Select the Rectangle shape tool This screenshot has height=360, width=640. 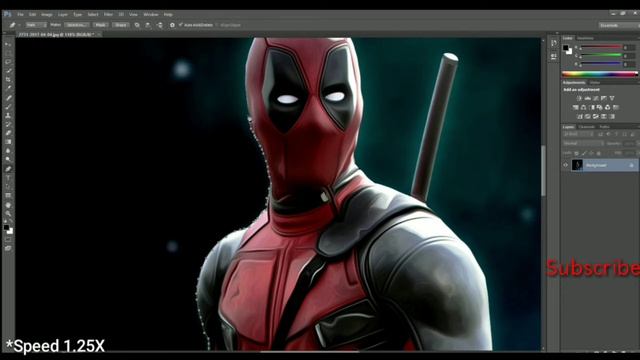pyautogui.click(x=8, y=196)
